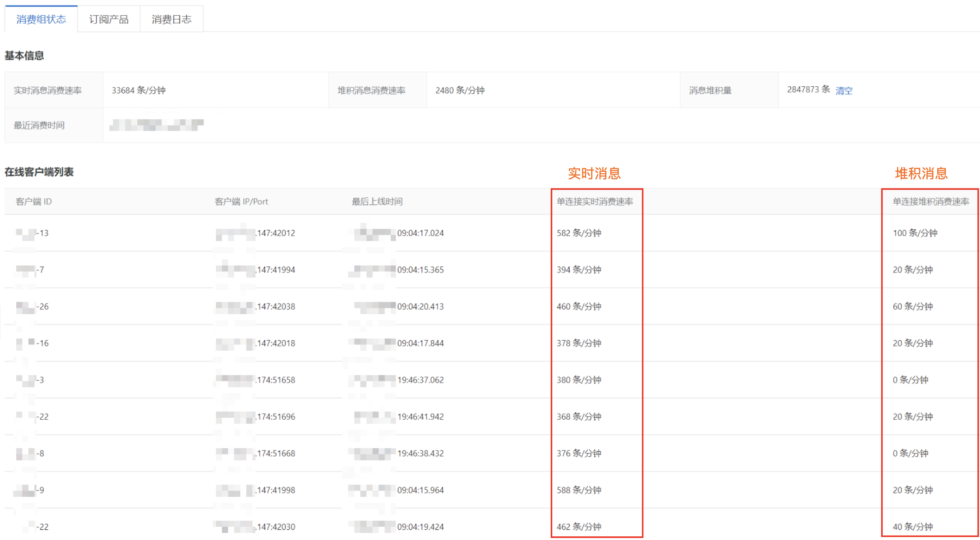This screenshot has height=540, width=980.
Task: Click the 33684 条/分钟 real-time rate value
Action: point(139,90)
